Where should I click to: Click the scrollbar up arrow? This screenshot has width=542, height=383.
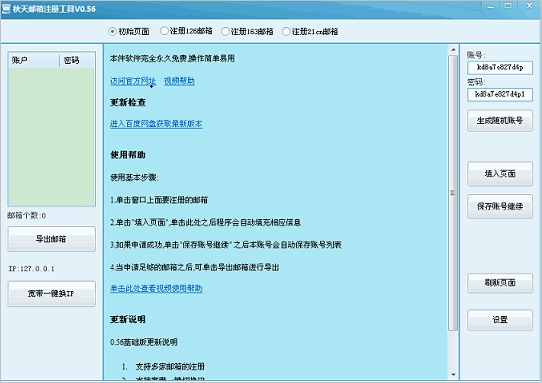(453, 50)
